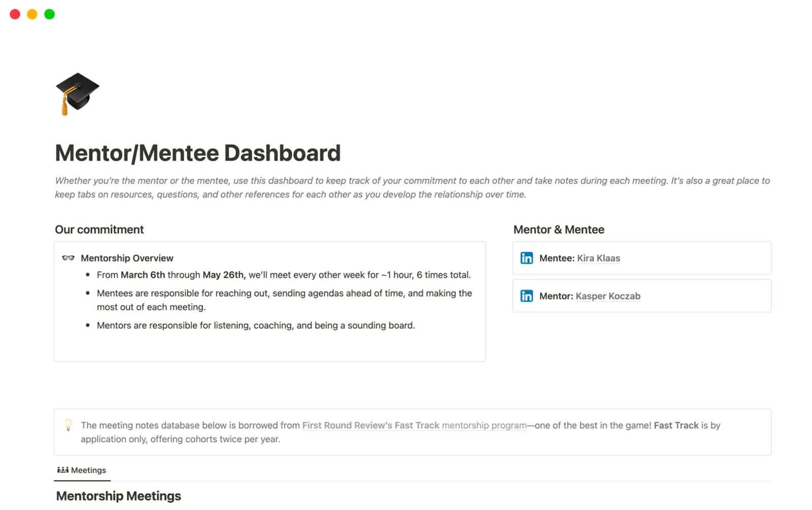Viewport: 812px width, 510px height.
Task: Click the green zoom traffic-light button
Action: [49, 14]
